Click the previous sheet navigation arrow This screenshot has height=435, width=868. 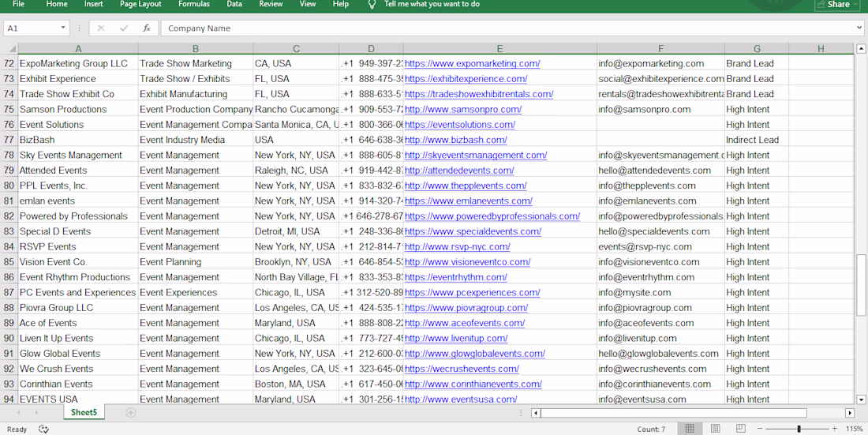point(19,412)
